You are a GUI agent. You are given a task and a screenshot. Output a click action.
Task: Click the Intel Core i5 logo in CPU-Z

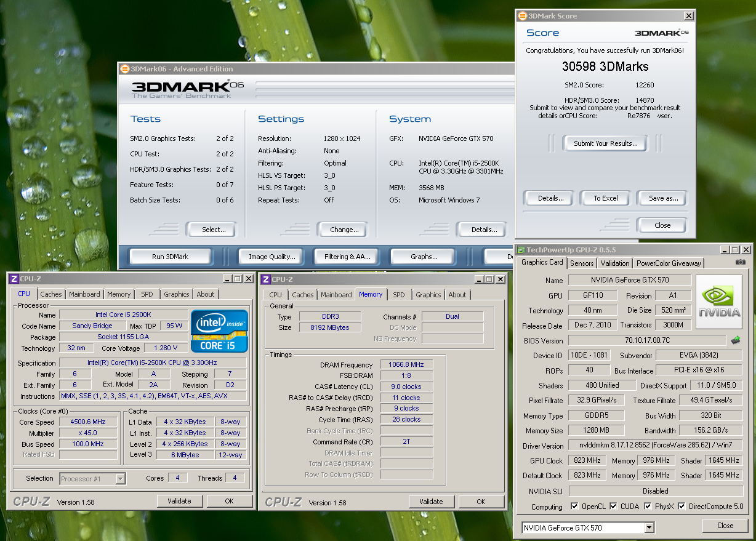219,331
